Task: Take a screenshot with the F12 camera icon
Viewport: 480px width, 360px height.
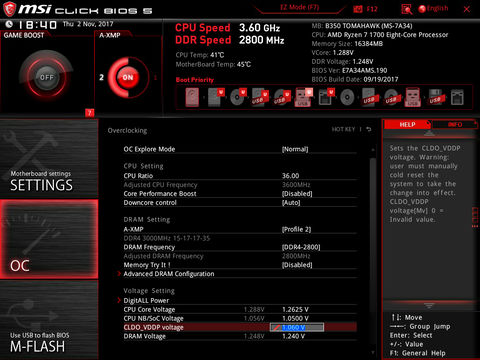Action: 358,9
